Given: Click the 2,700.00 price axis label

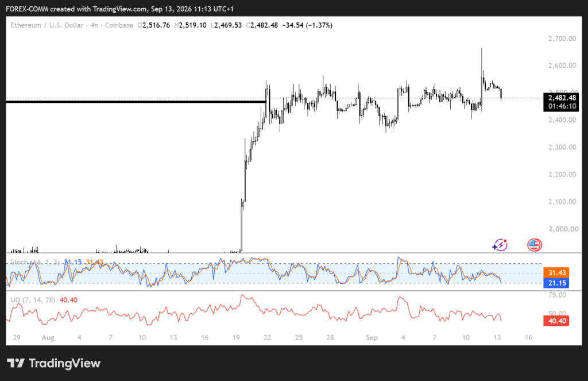Looking at the screenshot, I should pos(562,39).
